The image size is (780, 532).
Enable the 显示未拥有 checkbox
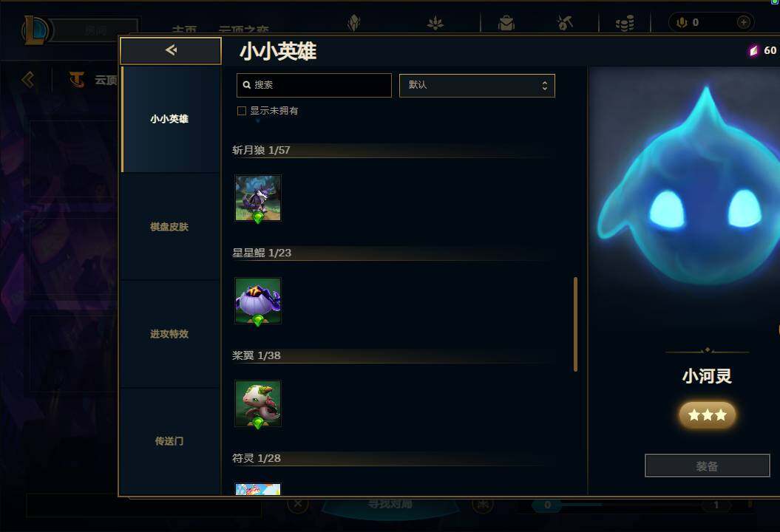242,111
